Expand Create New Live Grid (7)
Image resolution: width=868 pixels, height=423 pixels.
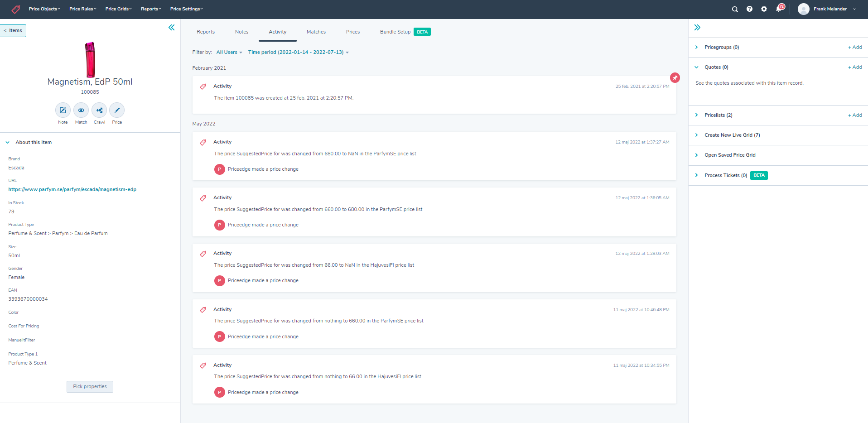point(697,135)
